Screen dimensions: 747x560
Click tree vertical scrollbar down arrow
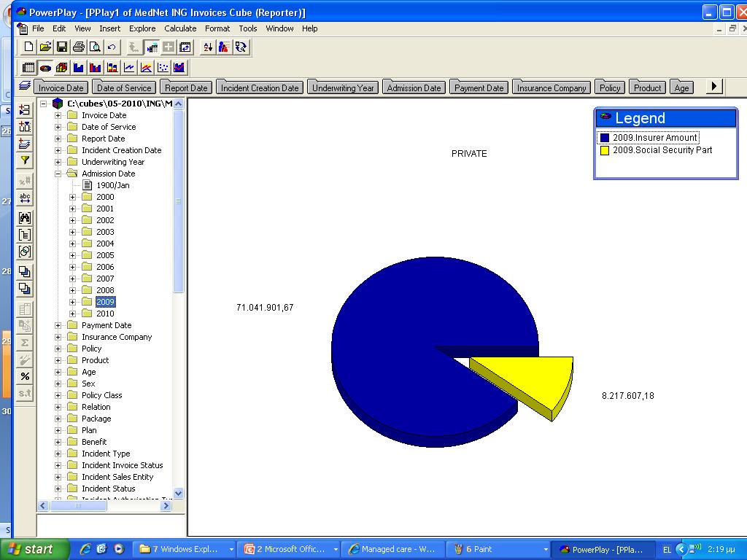[179, 494]
